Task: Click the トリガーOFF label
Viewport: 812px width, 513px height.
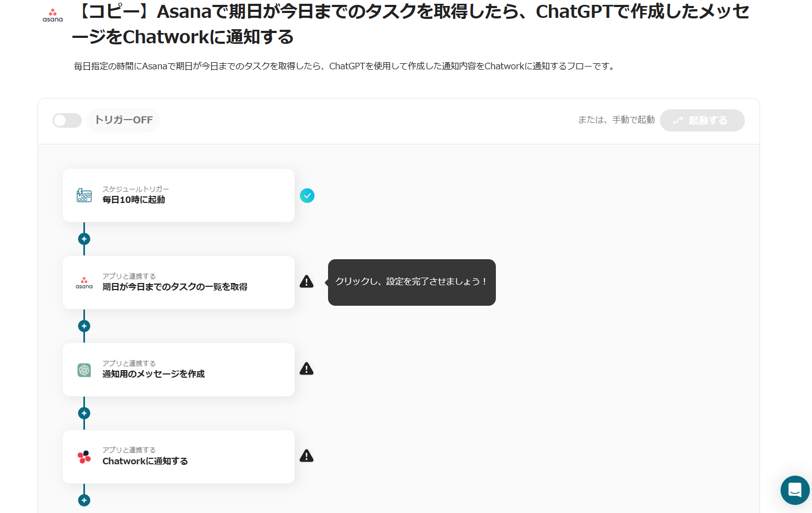Action: point(124,120)
